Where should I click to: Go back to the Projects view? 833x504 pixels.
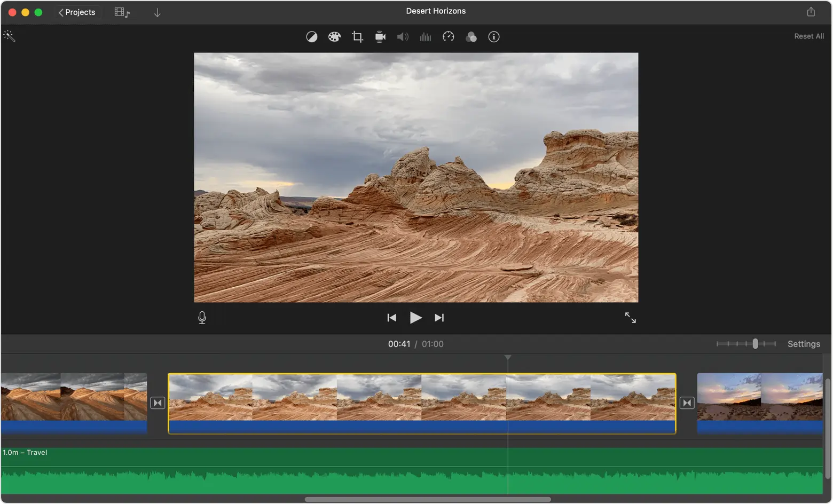[77, 12]
